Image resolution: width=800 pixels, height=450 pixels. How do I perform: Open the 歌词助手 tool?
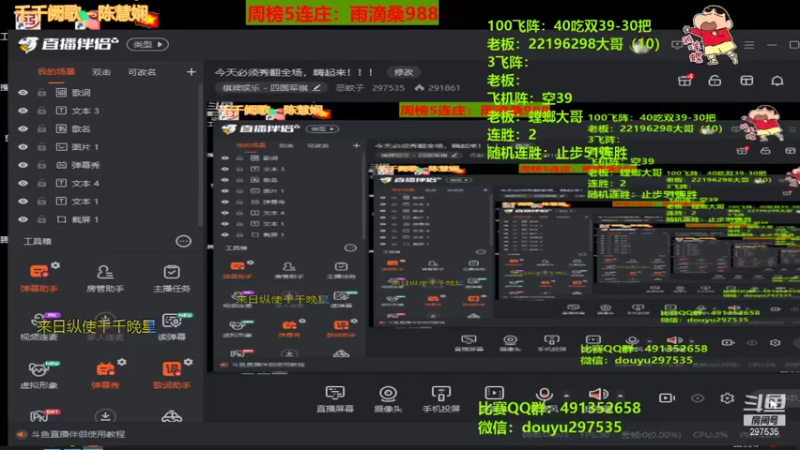[x=171, y=375]
